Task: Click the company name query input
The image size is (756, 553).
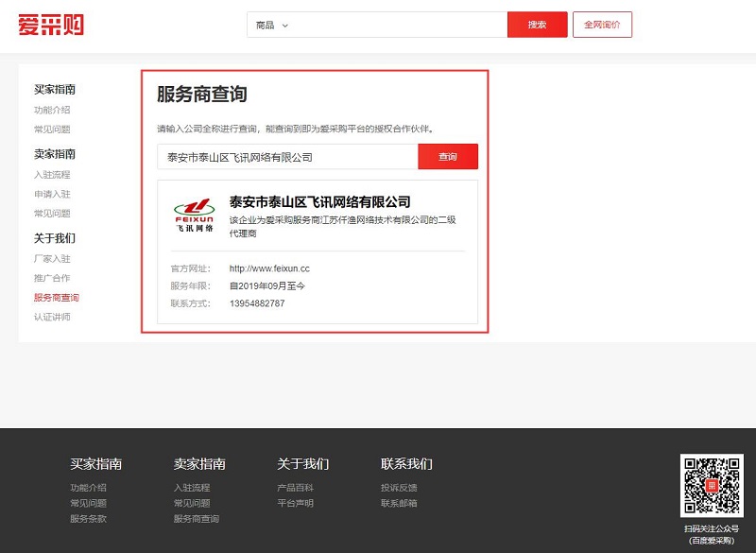Action: (x=287, y=157)
